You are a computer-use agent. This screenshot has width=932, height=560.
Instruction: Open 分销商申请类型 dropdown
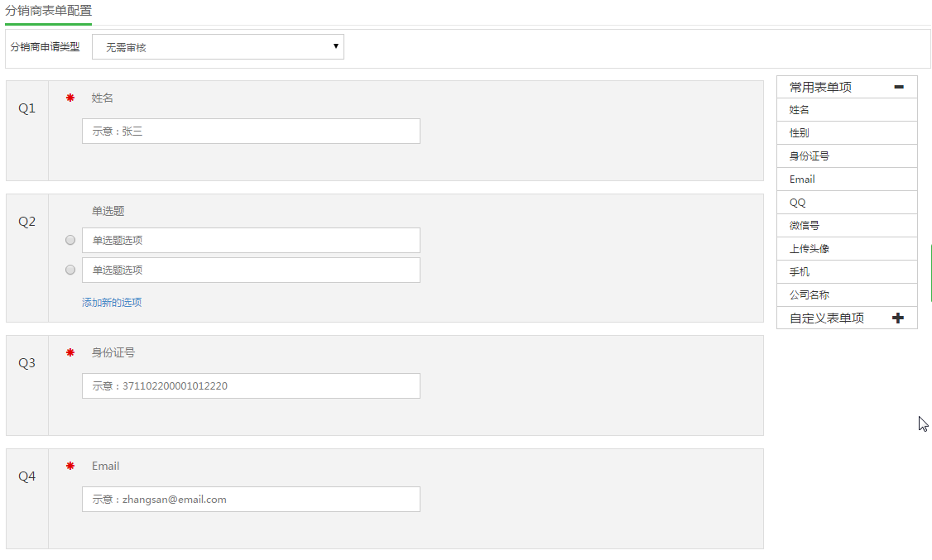coord(218,47)
